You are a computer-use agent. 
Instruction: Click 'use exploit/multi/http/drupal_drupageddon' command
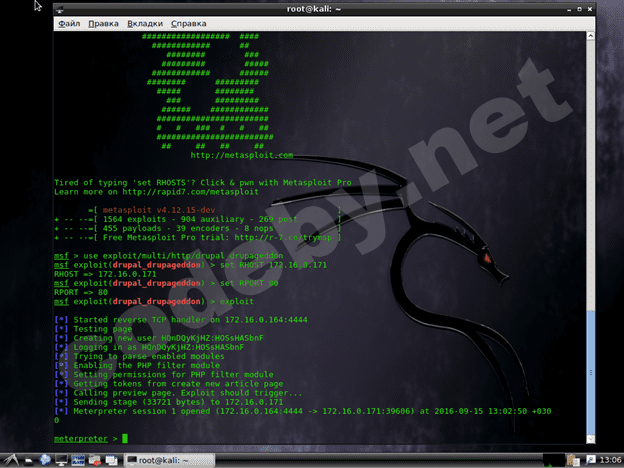(x=183, y=256)
